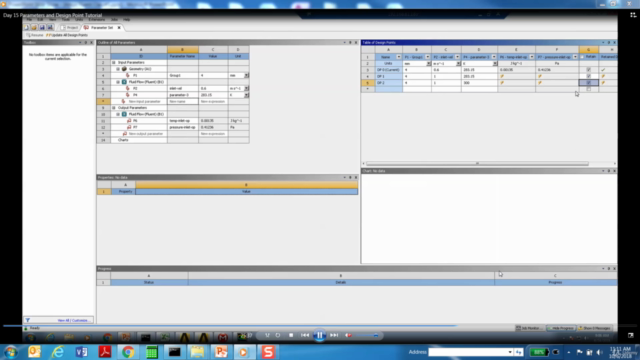Click the green checkmark retained-data icon for DP 0

(x=603, y=70)
